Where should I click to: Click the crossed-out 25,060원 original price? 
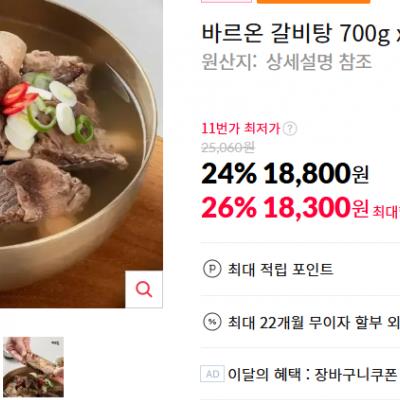(228, 147)
